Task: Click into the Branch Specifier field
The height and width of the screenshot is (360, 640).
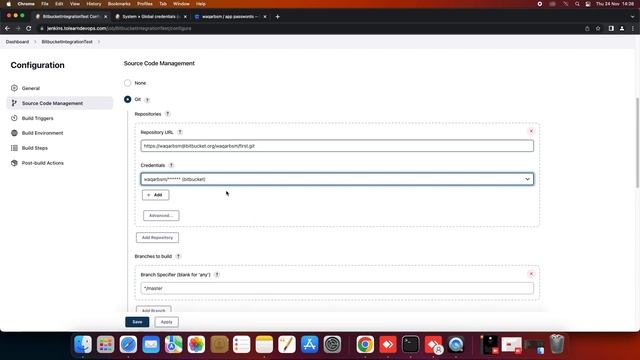Action: (337, 288)
